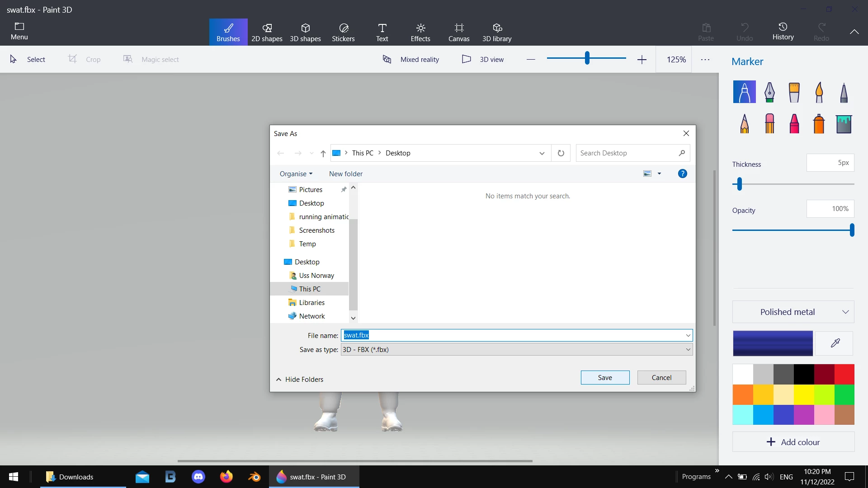Select the Spray can tool
This screenshot has width=868, height=488.
click(819, 123)
